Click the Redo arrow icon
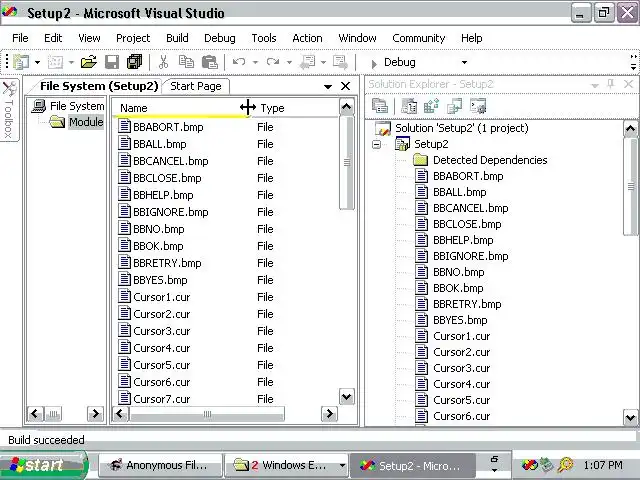Image resolution: width=640 pixels, height=480 pixels. [273, 62]
